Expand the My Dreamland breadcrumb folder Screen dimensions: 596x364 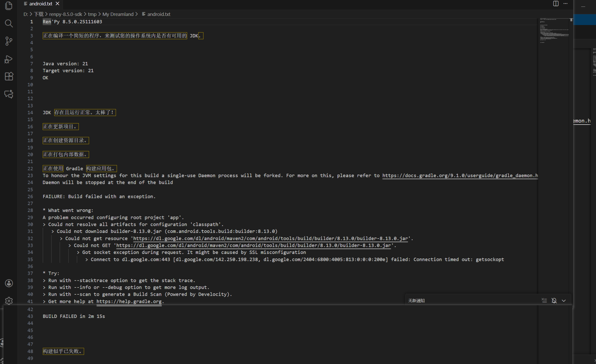[x=118, y=14]
